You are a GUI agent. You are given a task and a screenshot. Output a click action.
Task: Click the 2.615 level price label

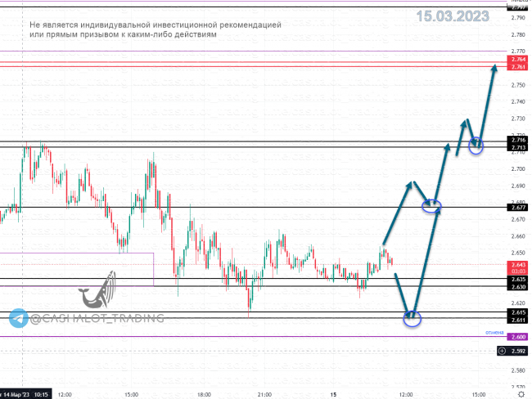[x=518, y=312]
